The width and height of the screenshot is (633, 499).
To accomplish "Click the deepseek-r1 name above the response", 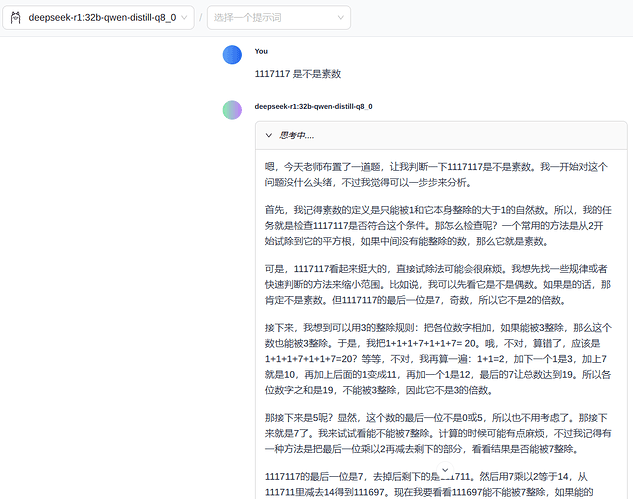I will click(x=314, y=107).
